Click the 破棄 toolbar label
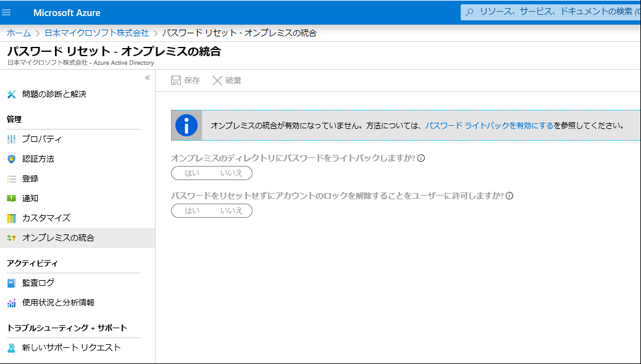This screenshot has height=364, width=641. click(233, 80)
